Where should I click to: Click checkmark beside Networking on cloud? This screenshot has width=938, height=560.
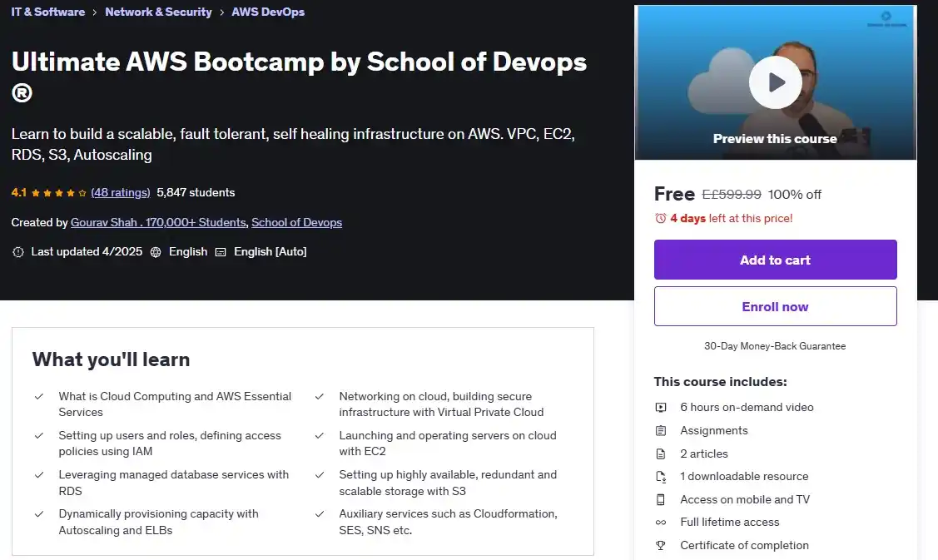tap(320, 397)
